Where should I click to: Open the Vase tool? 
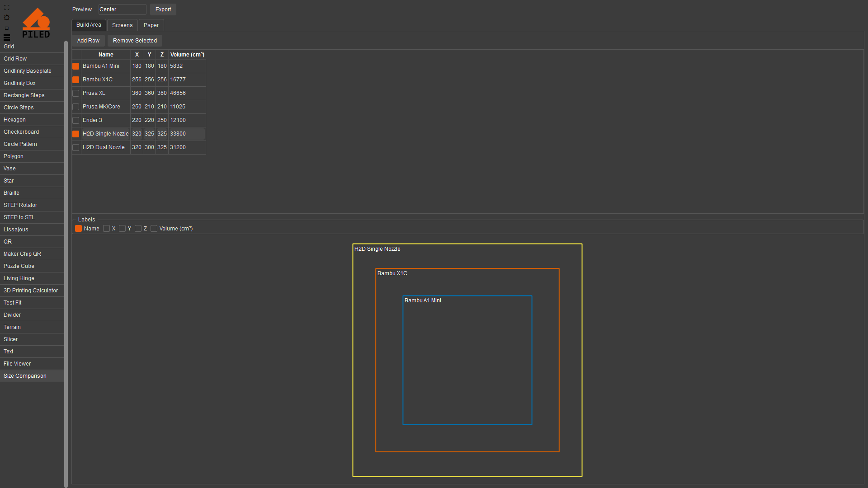click(32, 169)
